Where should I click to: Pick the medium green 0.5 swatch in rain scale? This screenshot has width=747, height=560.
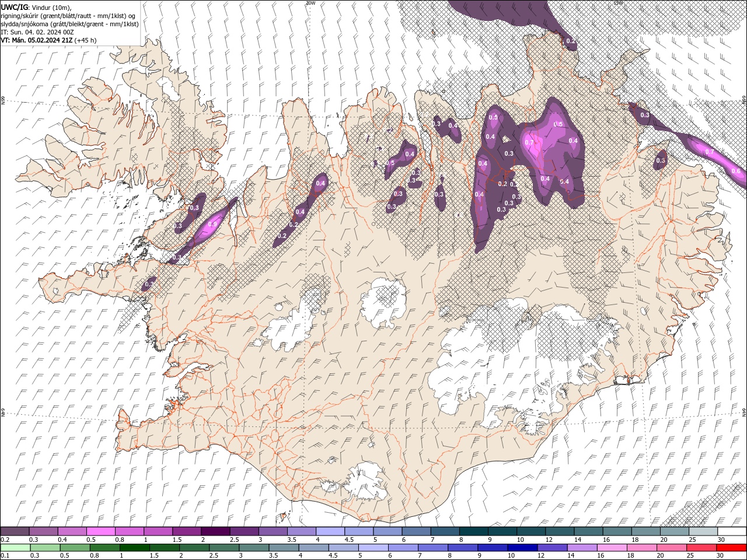tap(75, 548)
